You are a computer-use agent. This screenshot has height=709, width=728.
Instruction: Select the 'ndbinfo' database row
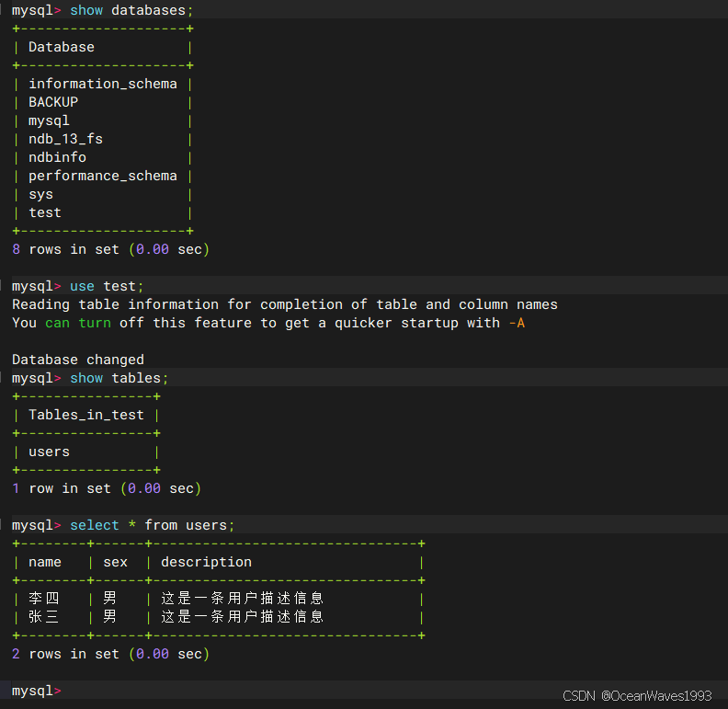click(57, 157)
